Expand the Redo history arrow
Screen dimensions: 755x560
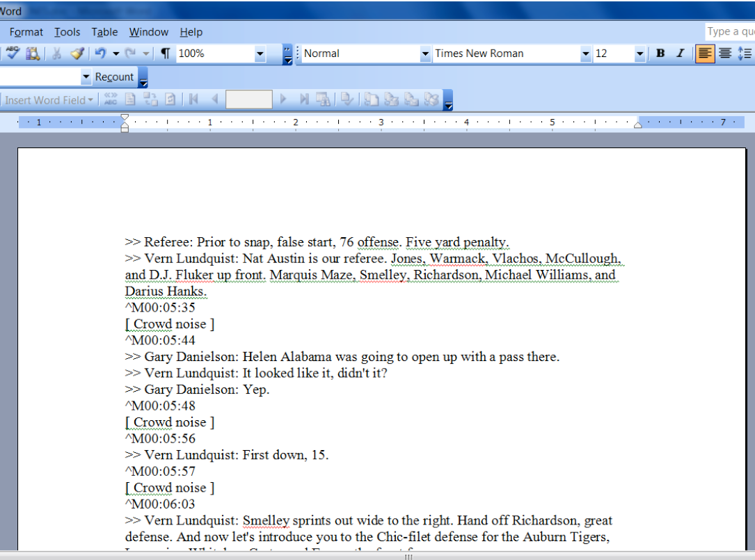tap(146, 53)
